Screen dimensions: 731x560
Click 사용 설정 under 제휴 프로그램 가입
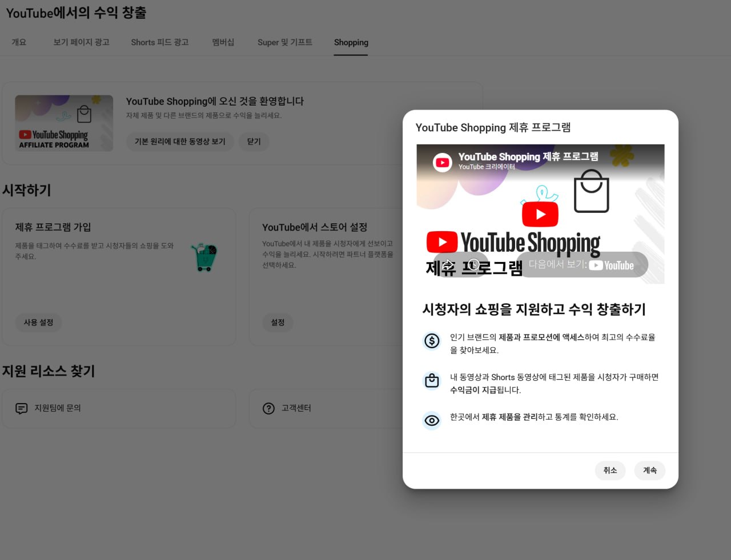point(38,323)
